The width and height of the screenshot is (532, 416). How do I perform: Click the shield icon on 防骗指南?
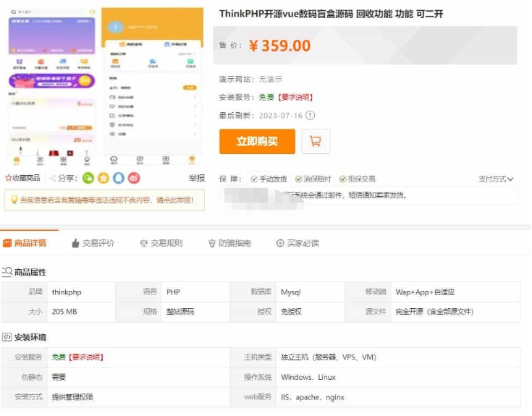[x=212, y=243]
